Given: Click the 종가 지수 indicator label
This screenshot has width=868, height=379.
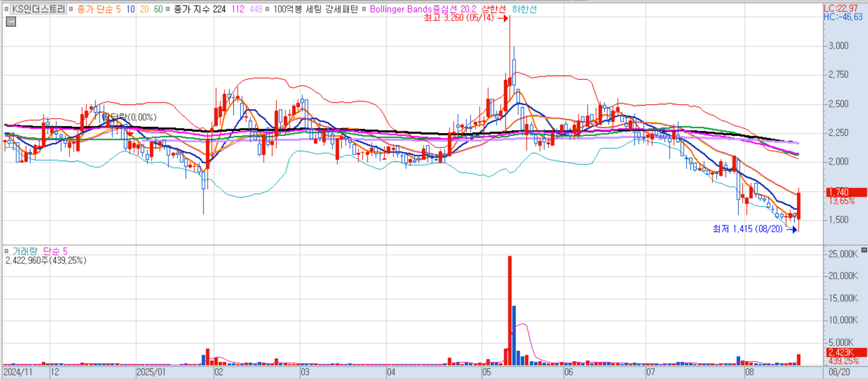Looking at the screenshot, I should [x=192, y=9].
